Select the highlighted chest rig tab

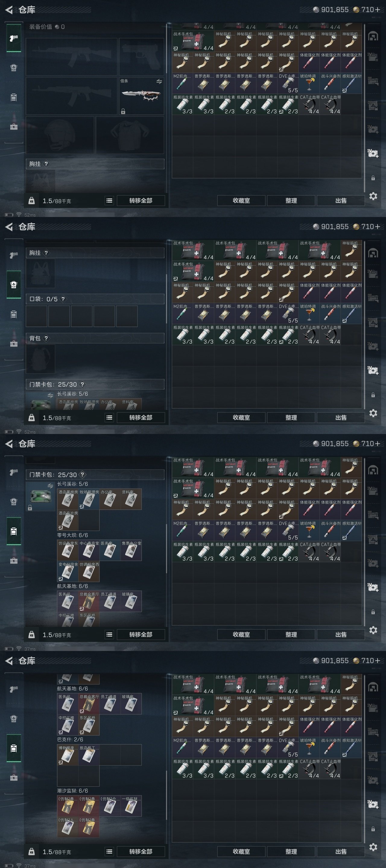pos(14,285)
